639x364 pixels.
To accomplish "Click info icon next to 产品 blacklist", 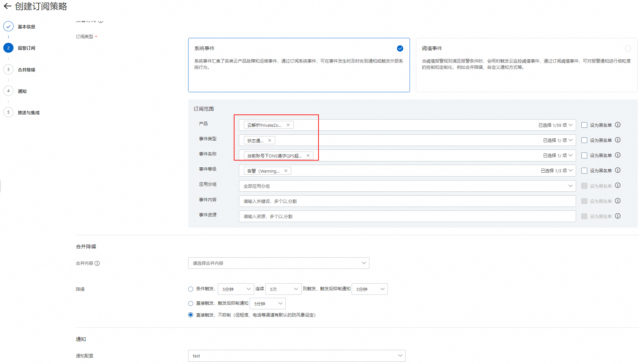I will [618, 125].
